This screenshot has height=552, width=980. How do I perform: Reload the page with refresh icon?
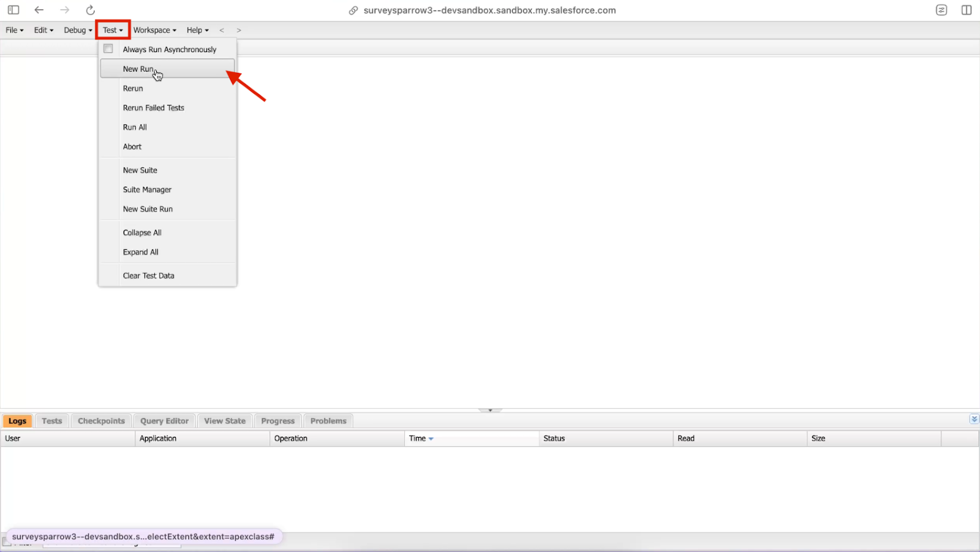point(91,10)
